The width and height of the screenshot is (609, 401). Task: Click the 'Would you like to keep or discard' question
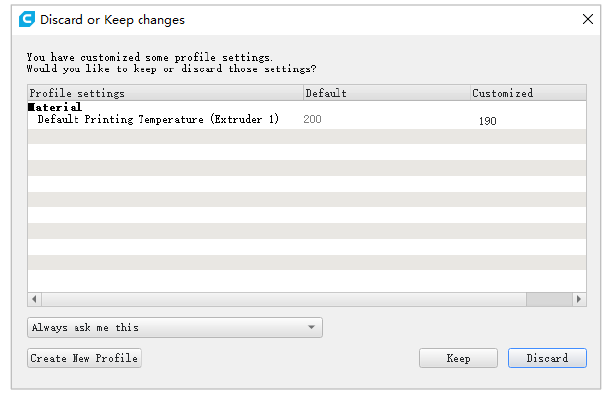[x=171, y=69]
